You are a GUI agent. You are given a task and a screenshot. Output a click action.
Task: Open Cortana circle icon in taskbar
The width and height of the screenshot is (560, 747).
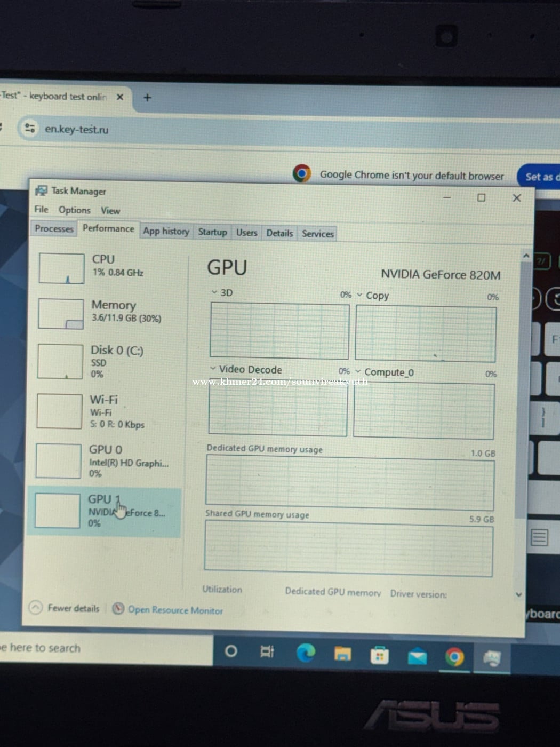pos(231,651)
